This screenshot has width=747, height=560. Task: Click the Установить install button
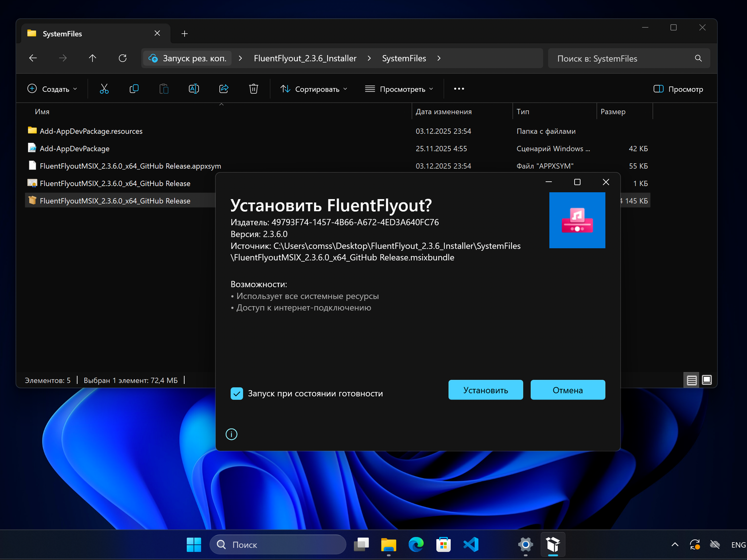tap(486, 390)
